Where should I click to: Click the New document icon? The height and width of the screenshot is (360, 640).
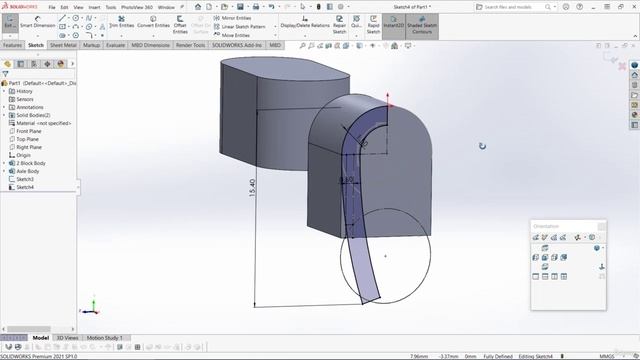tap(209, 7)
